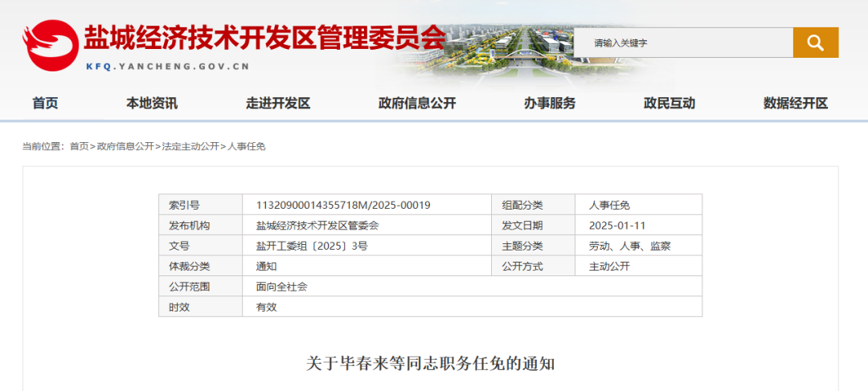
Task: Click the index number 11320900014355718M/2025-00019
Action: (x=343, y=206)
